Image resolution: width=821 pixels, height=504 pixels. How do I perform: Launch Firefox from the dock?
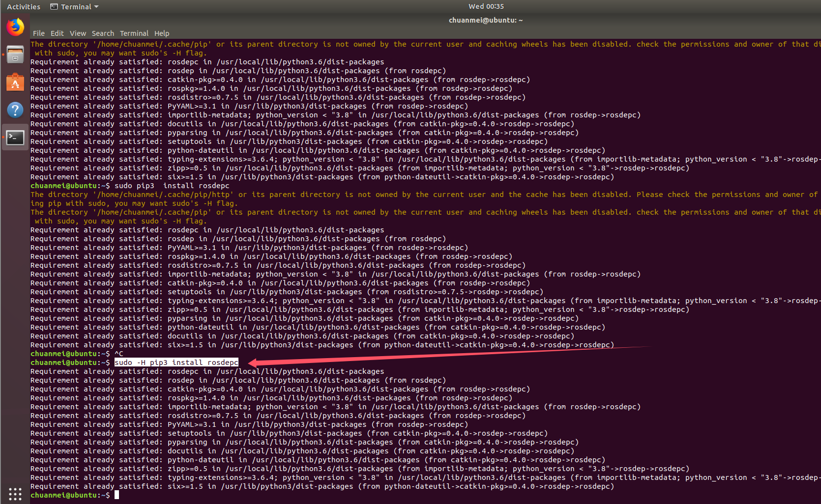pyautogui.click(x=15, y=27)
